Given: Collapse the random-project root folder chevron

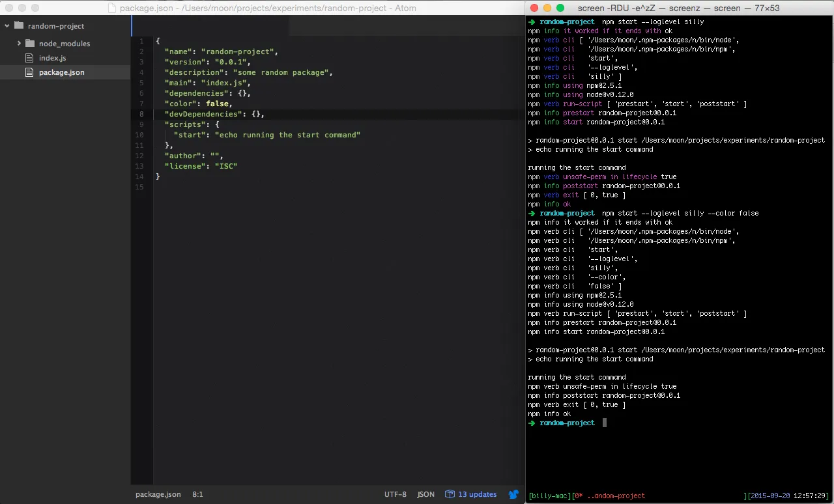Looking at the screenshot, I should pyautogui.click(x=7, y=26).
